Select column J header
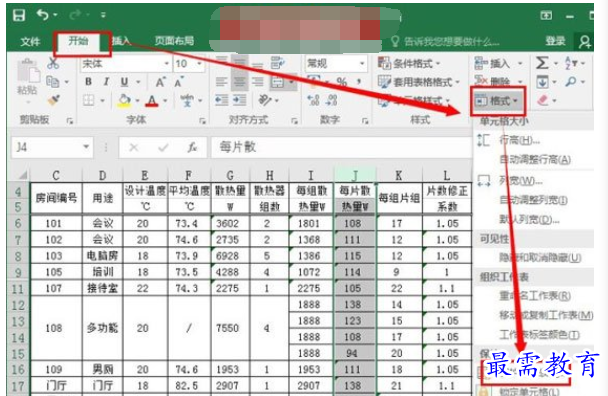 pyautogui.click(x=355, y=176)
